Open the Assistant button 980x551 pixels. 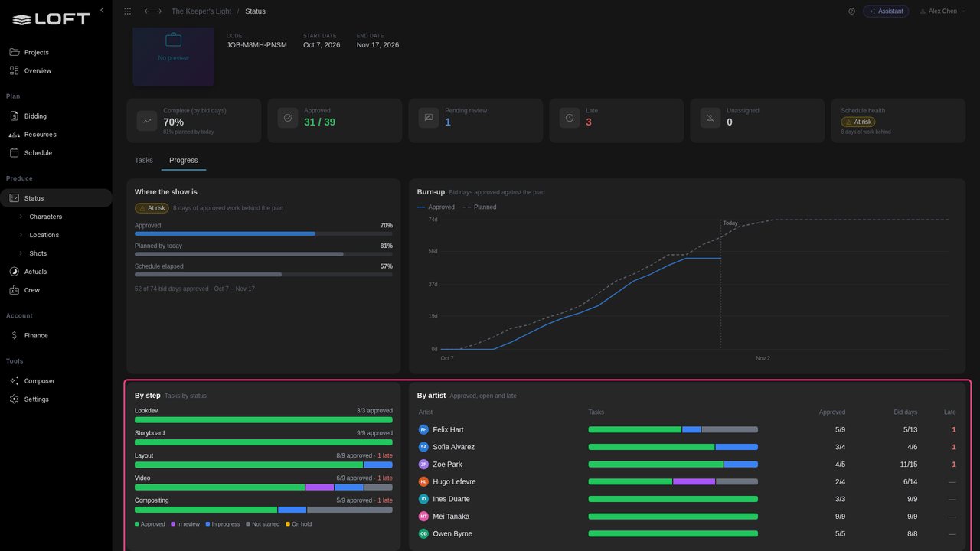point(886,11)
